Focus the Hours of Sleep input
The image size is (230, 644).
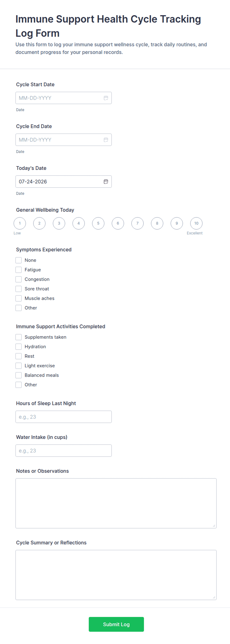(64, 417)
